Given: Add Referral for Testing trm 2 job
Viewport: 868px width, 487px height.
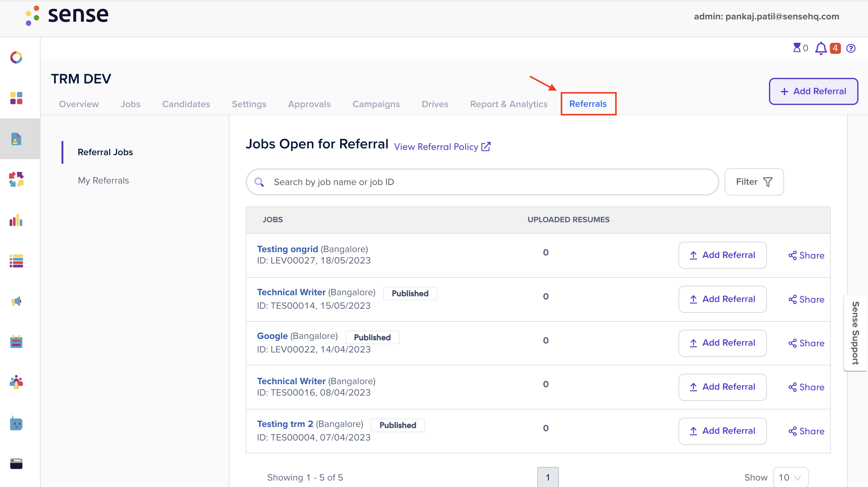Looking at the screenshot, I should (x=723, y=431).
